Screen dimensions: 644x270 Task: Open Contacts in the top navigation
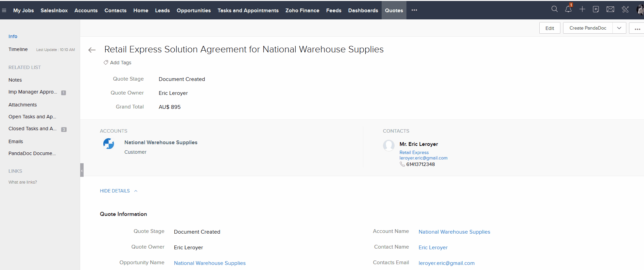[x=116, y=11]
